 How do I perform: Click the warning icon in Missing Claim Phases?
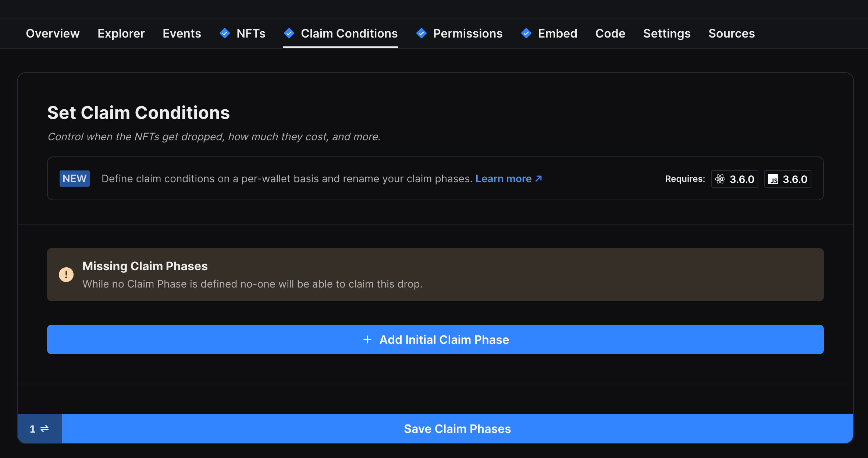coord(66,274)
